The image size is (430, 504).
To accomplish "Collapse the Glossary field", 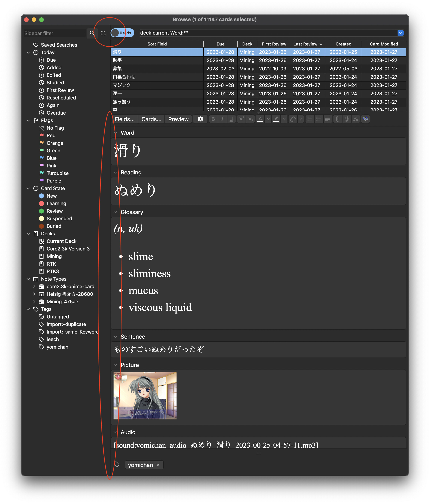I will [x=115, y=212].
